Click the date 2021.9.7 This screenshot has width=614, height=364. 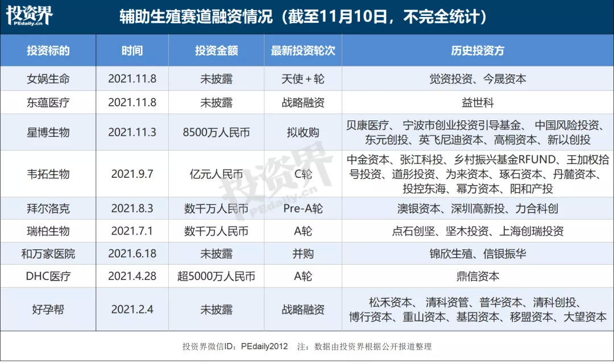(x=132, y=174)
